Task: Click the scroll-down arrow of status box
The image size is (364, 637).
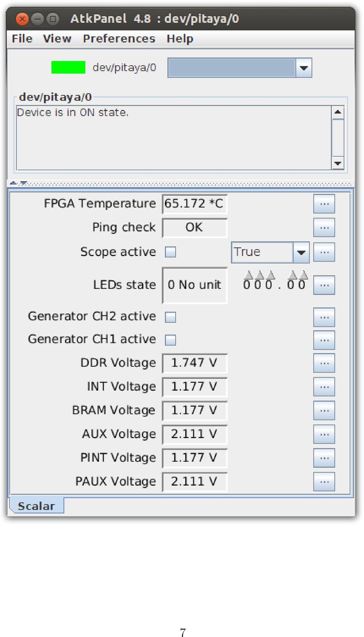Action: [x=337, y=163]
